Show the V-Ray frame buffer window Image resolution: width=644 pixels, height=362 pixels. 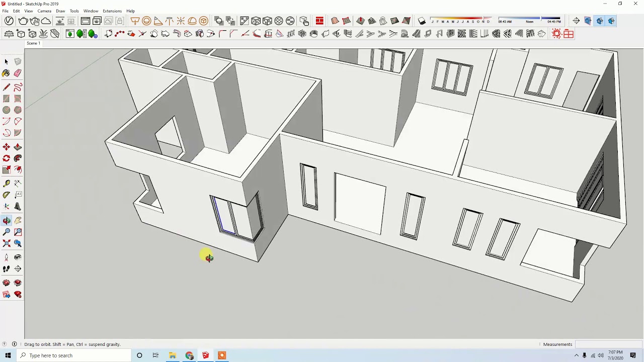pyautogui.click(x=86, y=21)
